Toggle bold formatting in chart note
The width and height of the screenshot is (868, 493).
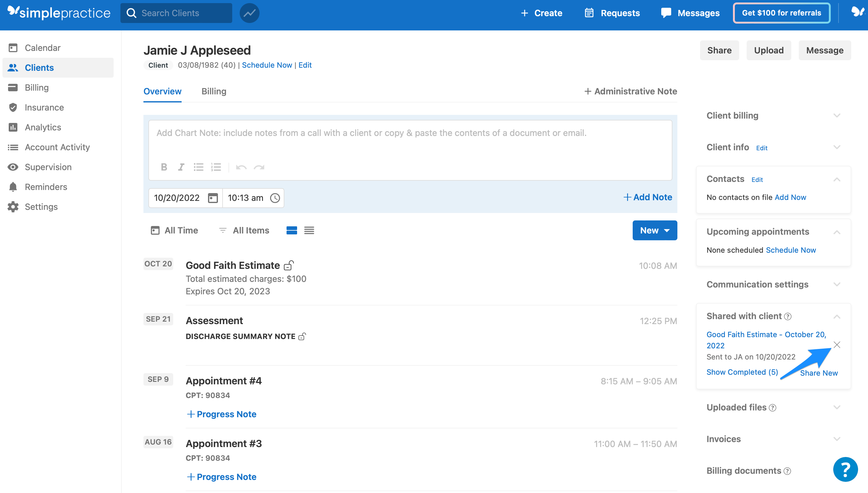[164, 167]
